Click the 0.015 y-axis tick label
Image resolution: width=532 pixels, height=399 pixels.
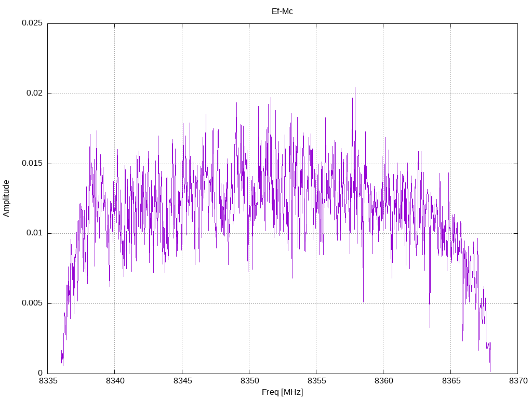33,163
